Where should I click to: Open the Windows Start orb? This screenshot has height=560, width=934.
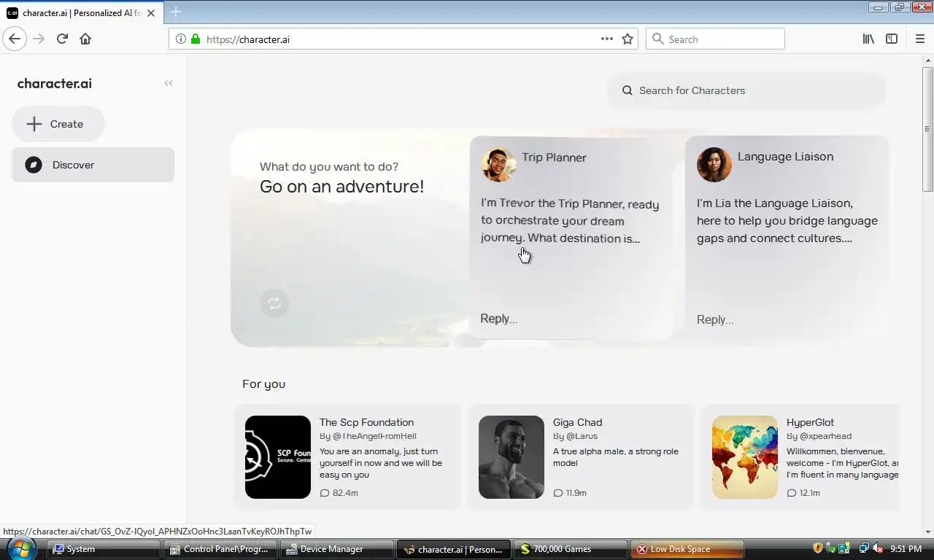click(20, 548)
